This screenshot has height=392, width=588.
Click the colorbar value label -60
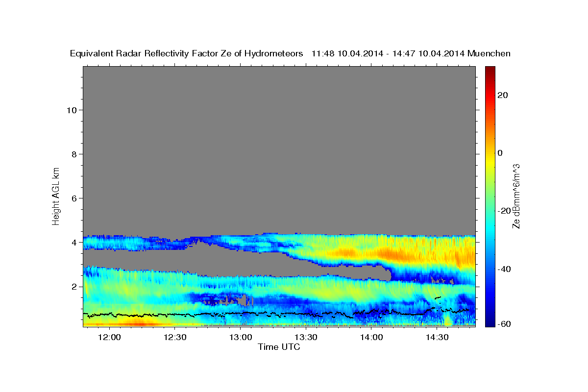tap(504, 324)
